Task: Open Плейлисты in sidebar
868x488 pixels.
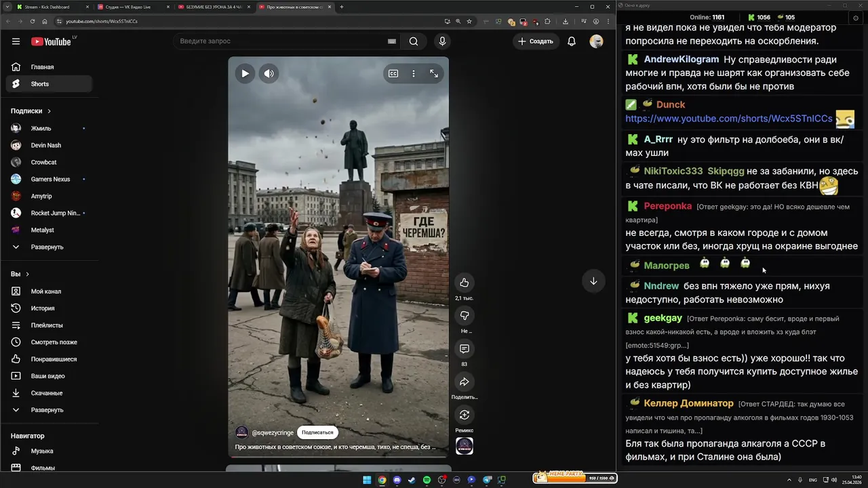Action: tap(49, 325)
